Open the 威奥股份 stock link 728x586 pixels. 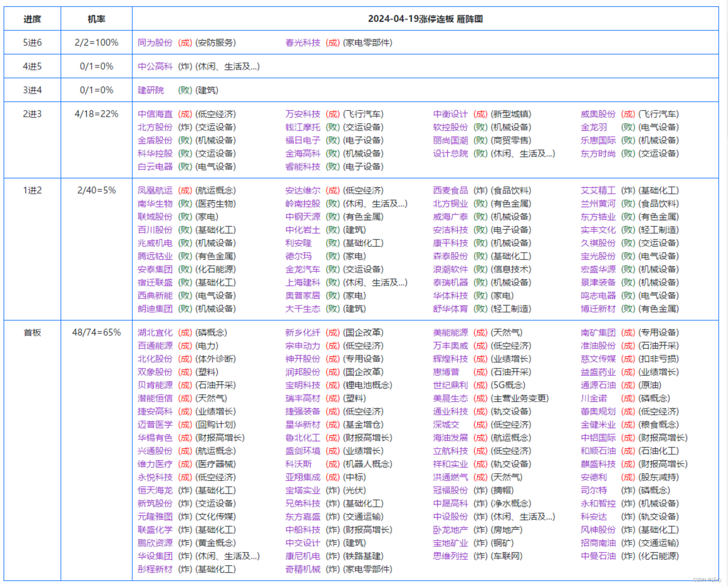click(598, 114)
